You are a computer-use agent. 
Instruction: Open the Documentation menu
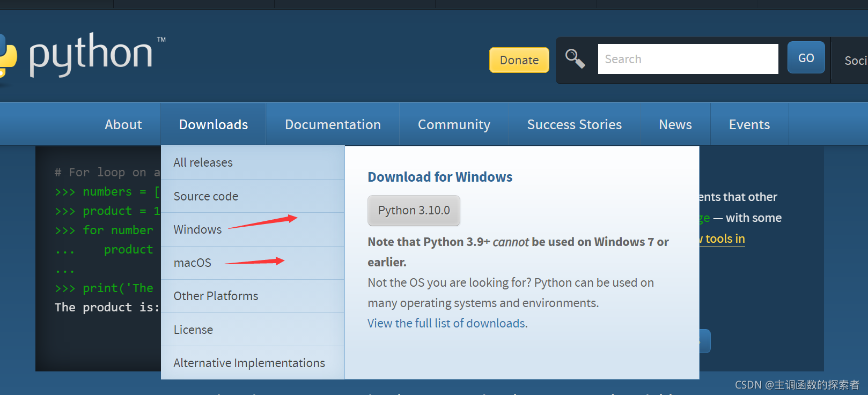333,124
